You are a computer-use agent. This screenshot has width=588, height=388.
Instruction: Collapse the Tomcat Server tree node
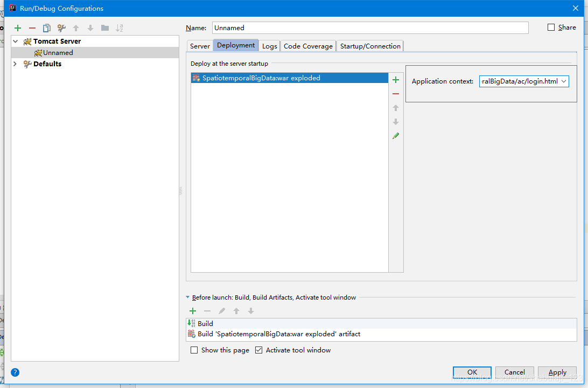pos(16,41)
